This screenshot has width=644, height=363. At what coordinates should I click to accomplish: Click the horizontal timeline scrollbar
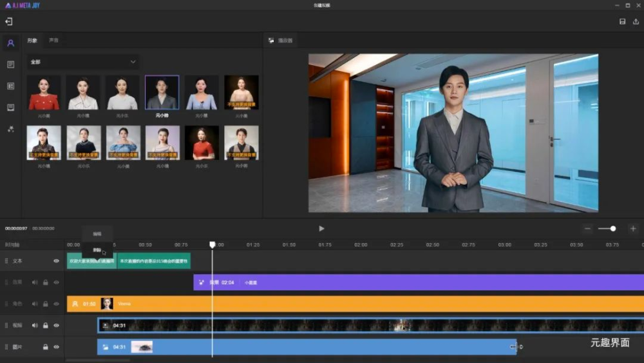coord(98,360)
